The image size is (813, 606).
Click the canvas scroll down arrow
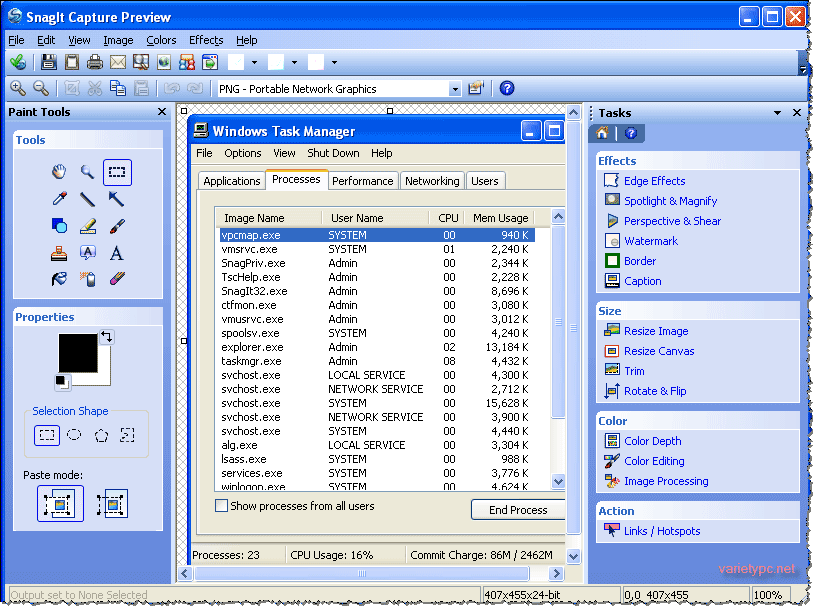point(573,557)
